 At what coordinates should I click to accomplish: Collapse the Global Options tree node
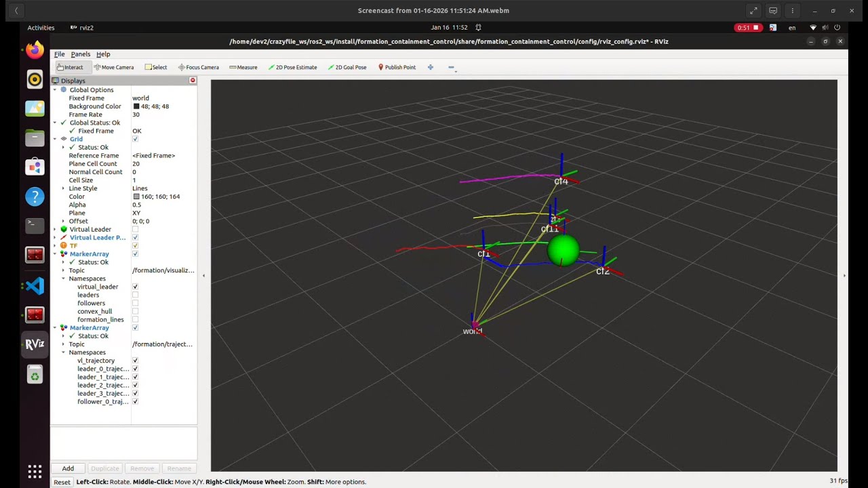click(55, 89)
